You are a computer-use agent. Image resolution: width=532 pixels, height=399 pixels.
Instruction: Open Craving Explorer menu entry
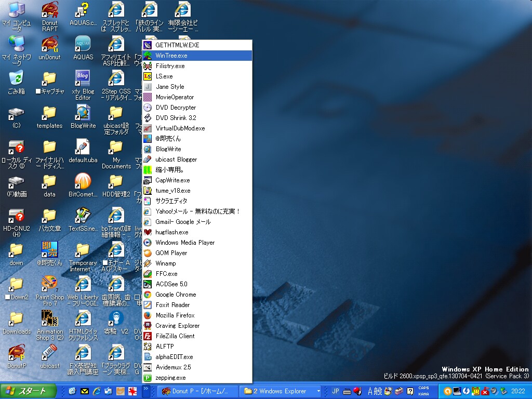click(197, 325)
